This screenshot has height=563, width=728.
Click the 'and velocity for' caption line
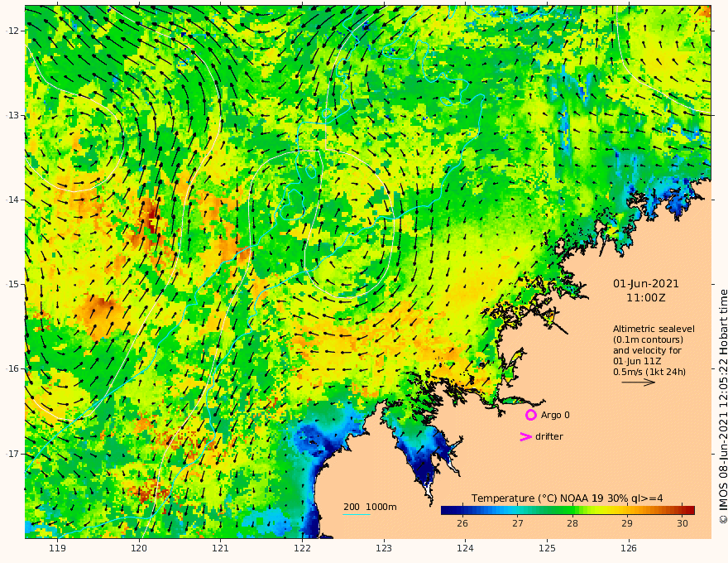(x=647, y=350)
